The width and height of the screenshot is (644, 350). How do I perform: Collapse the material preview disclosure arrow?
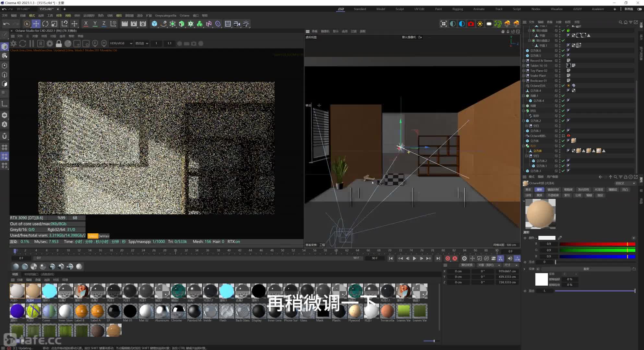(524, 201)
